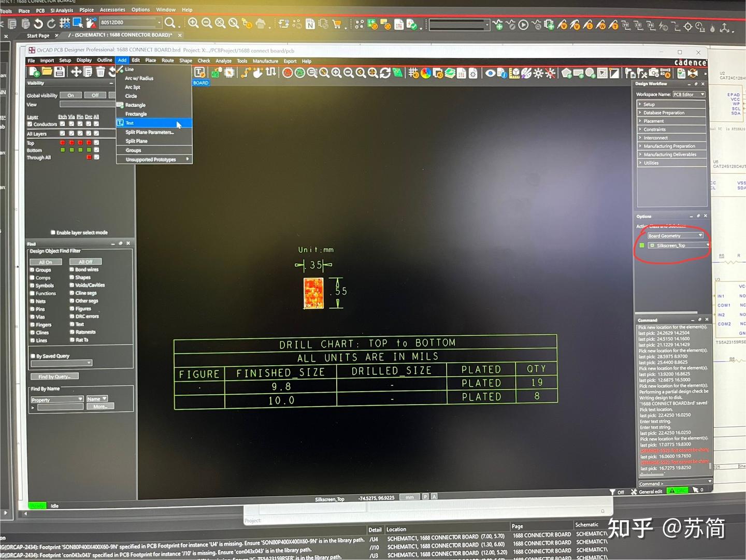
Task: Open the Board Geometry class dropdown
Action: pos(675,236)
